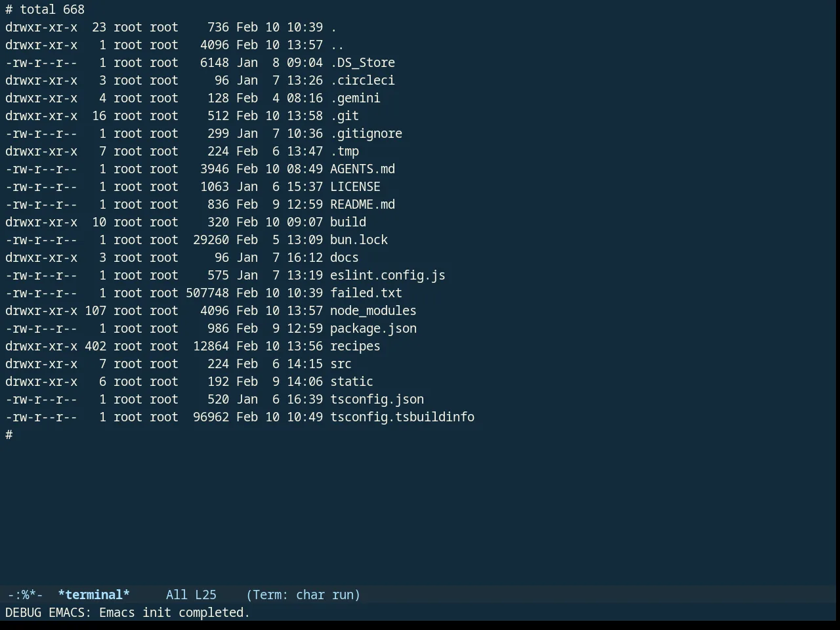Click the failed.txt file name
840x630 pixels.
pyautogui.click(x=366, y=293)
